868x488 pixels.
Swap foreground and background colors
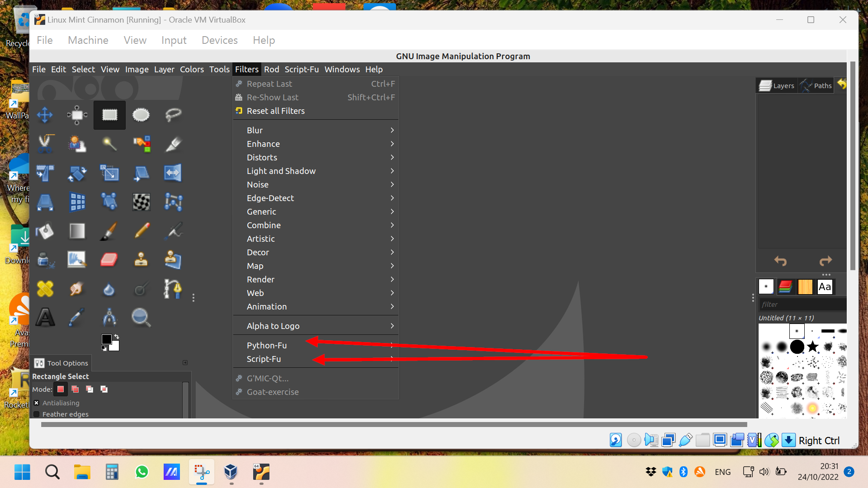click(x=117, y=336)
